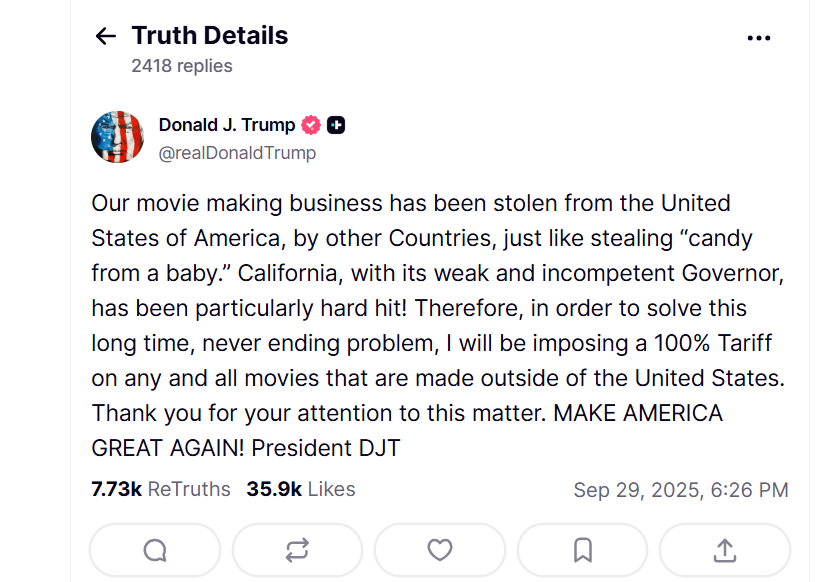This screenshot has height=582, width=824.
Task: View the 7.73k ReTruths list
Action: 161,490
